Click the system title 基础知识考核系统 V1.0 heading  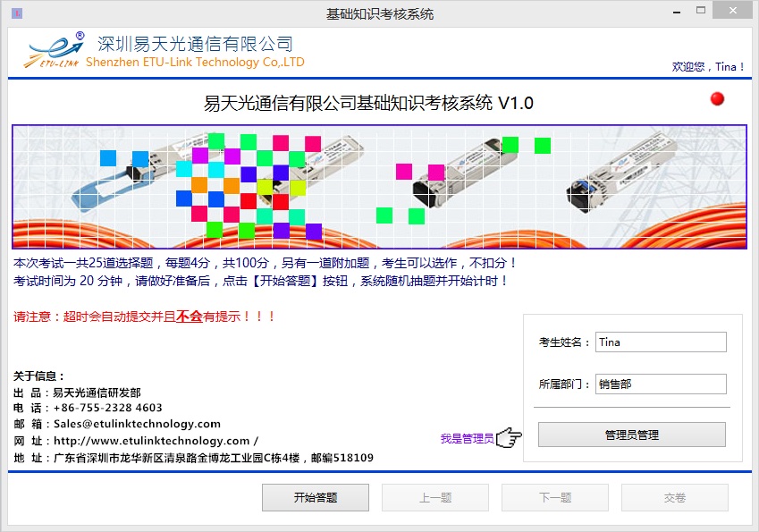[368, 103]
